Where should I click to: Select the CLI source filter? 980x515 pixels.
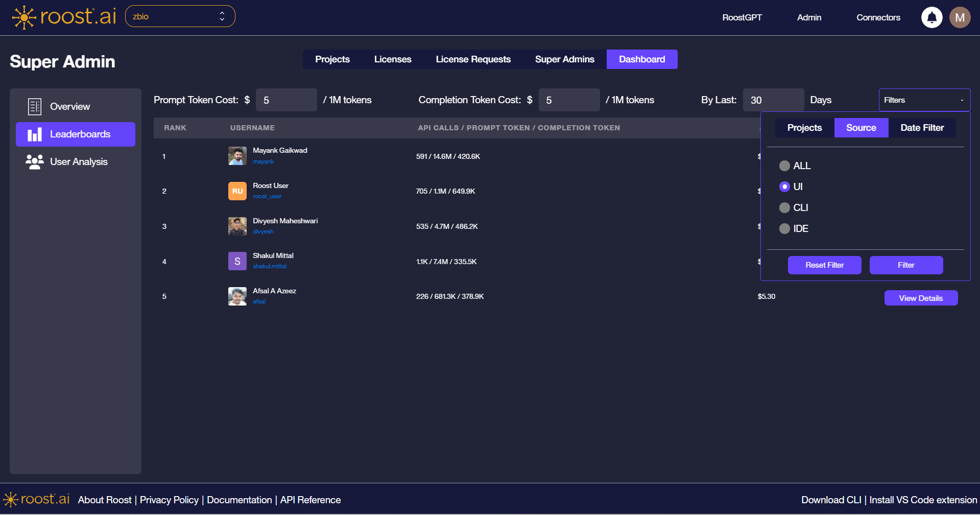point(784,207)
